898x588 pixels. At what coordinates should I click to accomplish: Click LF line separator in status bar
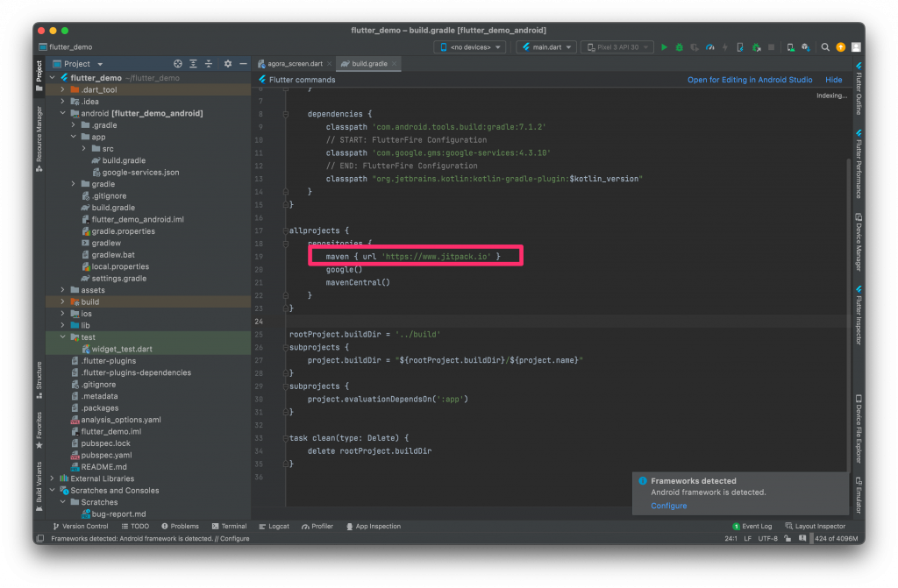pyautogui.click(x=747, y=539)
